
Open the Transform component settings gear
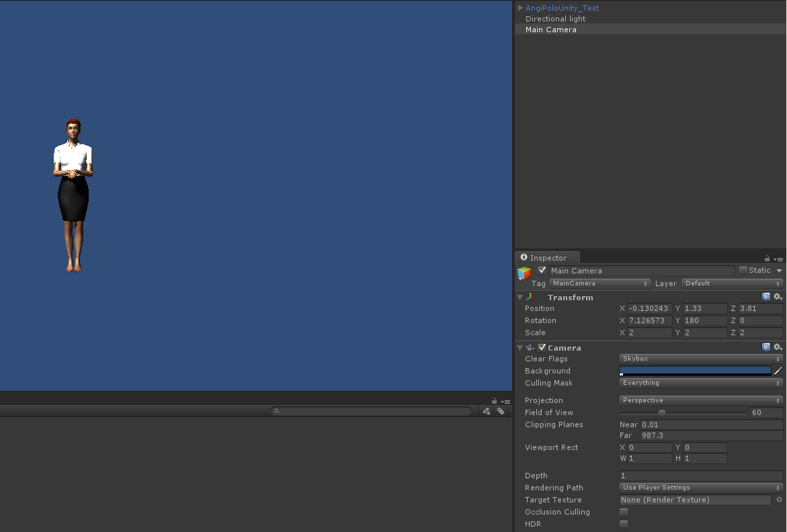point(778,296)
